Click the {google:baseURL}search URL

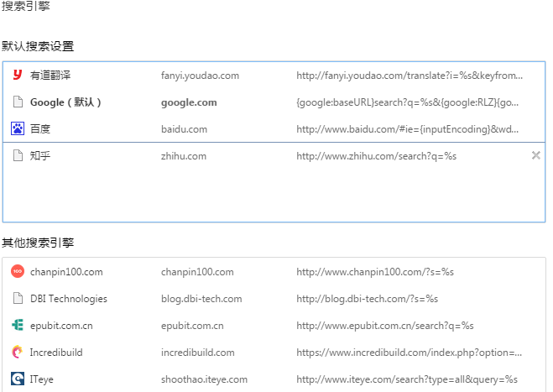407,102
